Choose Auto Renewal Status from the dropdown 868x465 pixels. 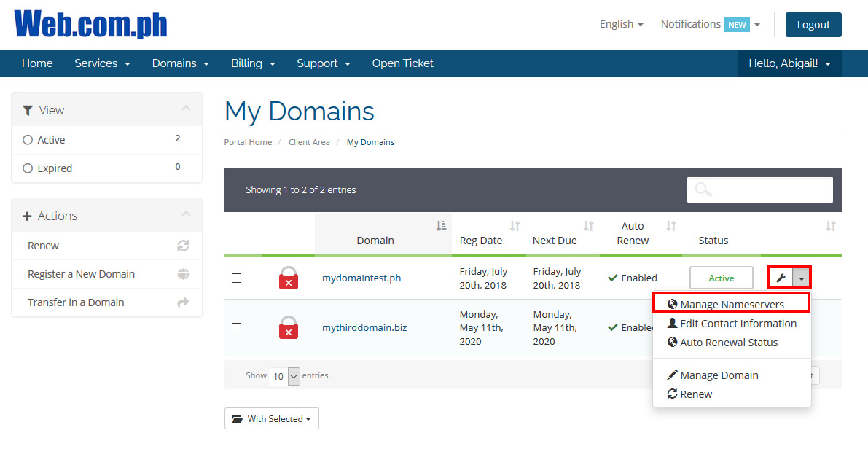[x=732, y=342]
